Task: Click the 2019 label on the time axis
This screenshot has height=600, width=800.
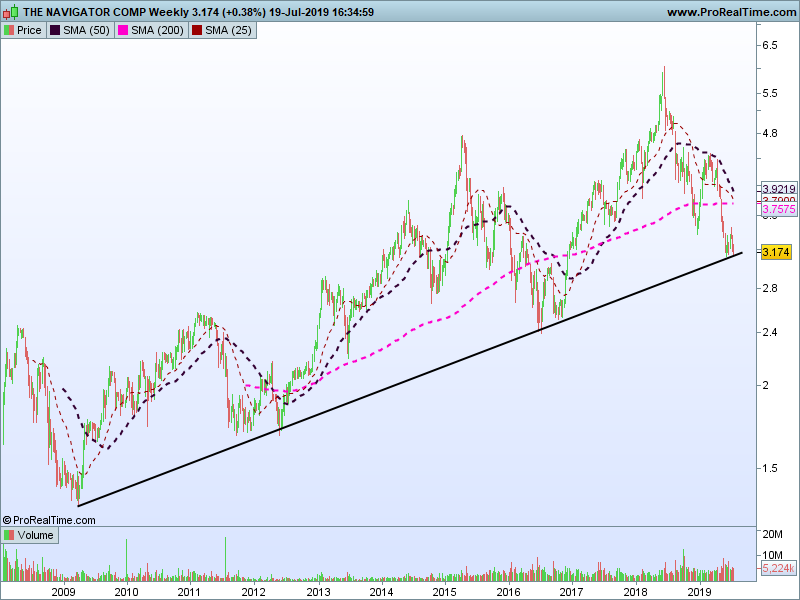Action: tap(699, 592)
